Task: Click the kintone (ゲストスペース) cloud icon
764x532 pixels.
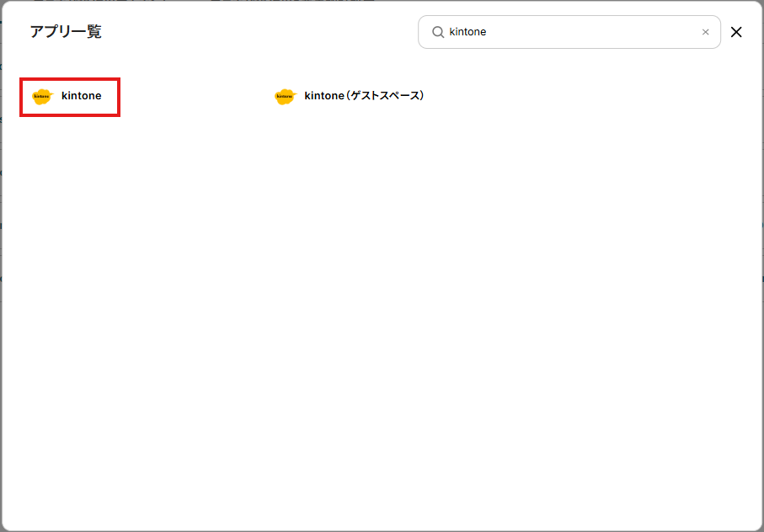Action: [x=286, y=96]
